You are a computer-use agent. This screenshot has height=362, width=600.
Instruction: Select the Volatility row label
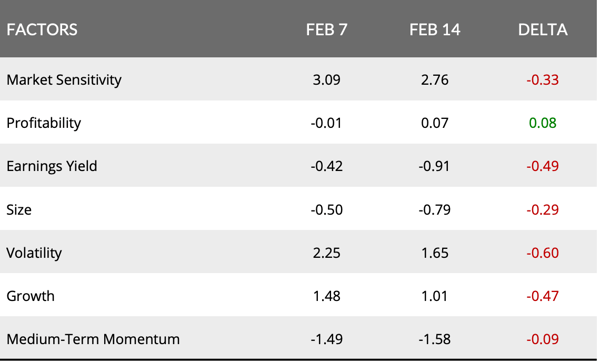34,253
